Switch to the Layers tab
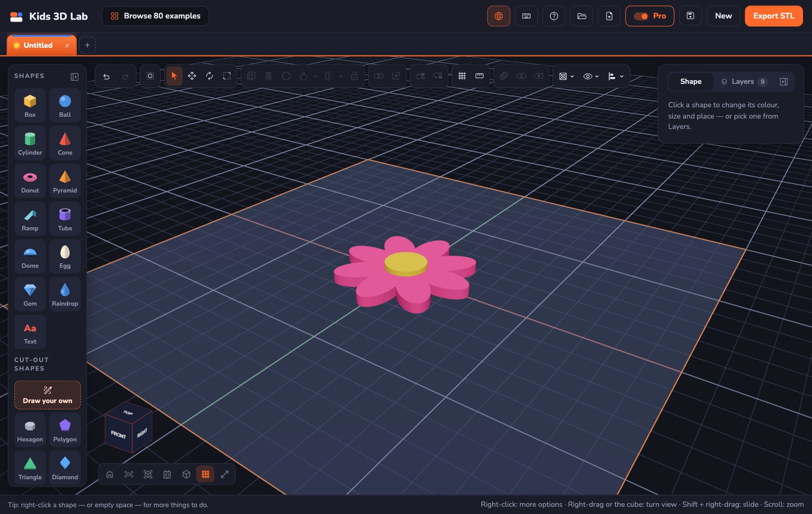The height and width of the screenshot is (514, 812). tap(744, 82)
